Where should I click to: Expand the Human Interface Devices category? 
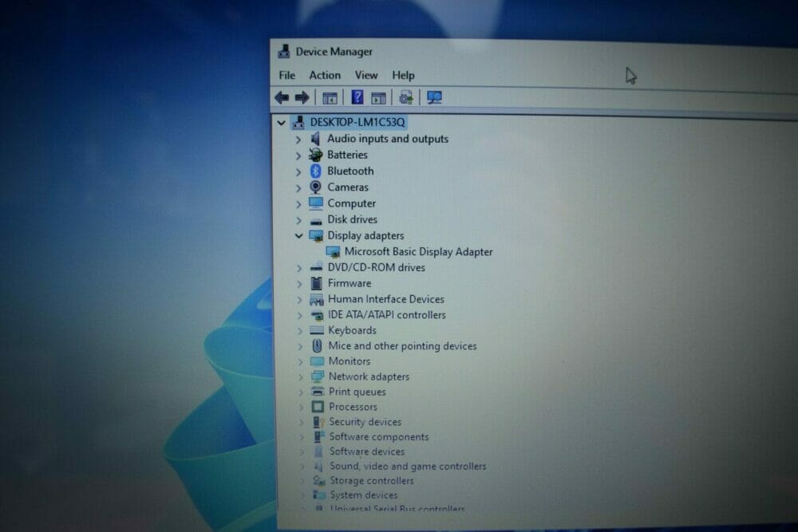(x=299, y=300)
